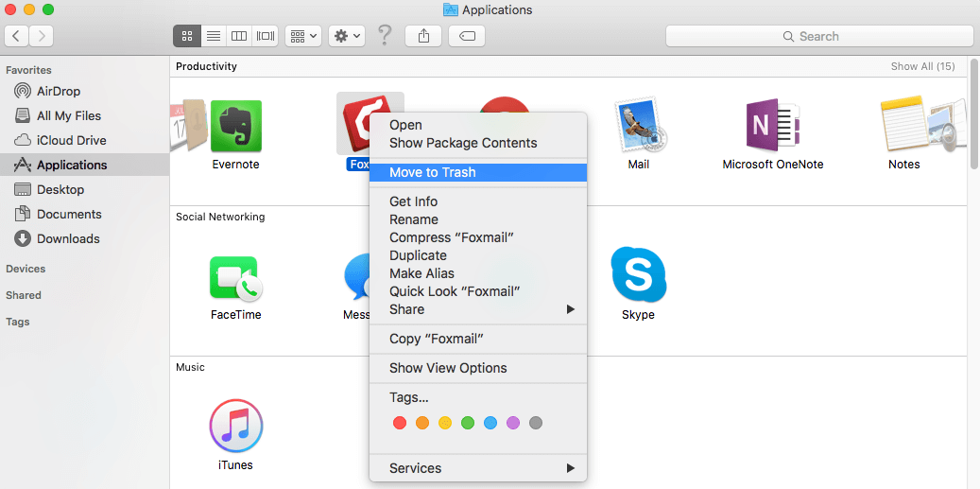Apply the blue tag color
Image resolution: width=980 pixels, height=489 pixels.
pyautogui.click(x=490, y=424)
